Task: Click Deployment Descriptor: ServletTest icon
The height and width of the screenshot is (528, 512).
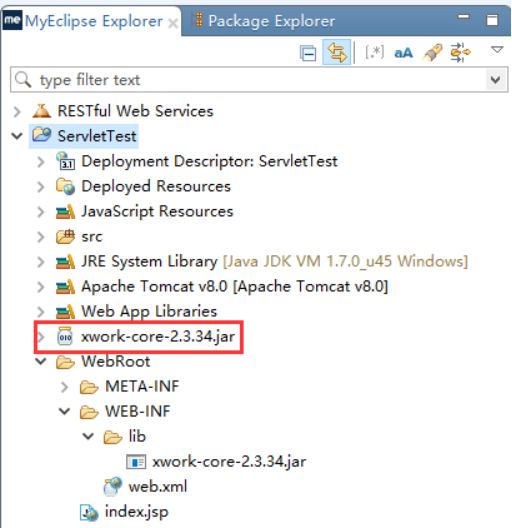Action: (65, 161)
